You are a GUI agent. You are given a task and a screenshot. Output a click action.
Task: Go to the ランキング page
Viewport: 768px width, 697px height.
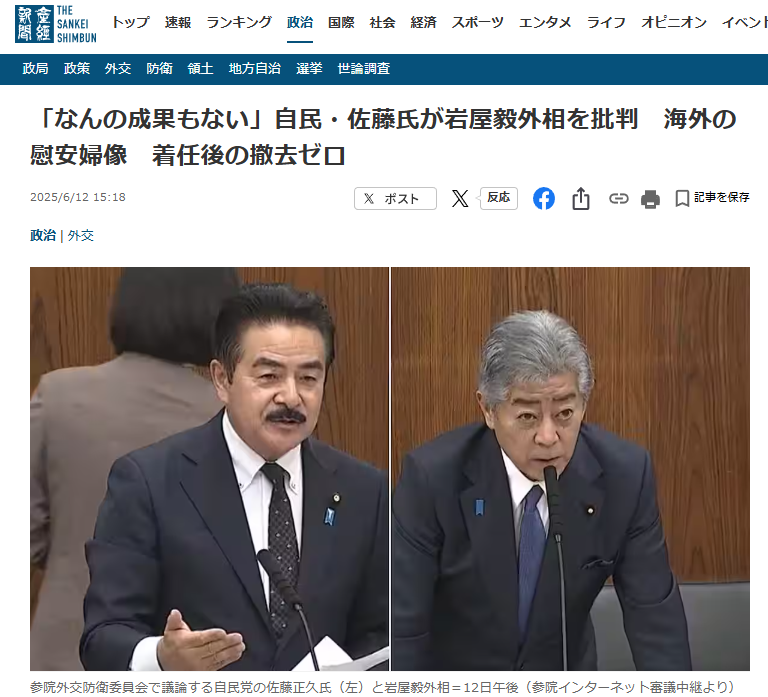239,22
